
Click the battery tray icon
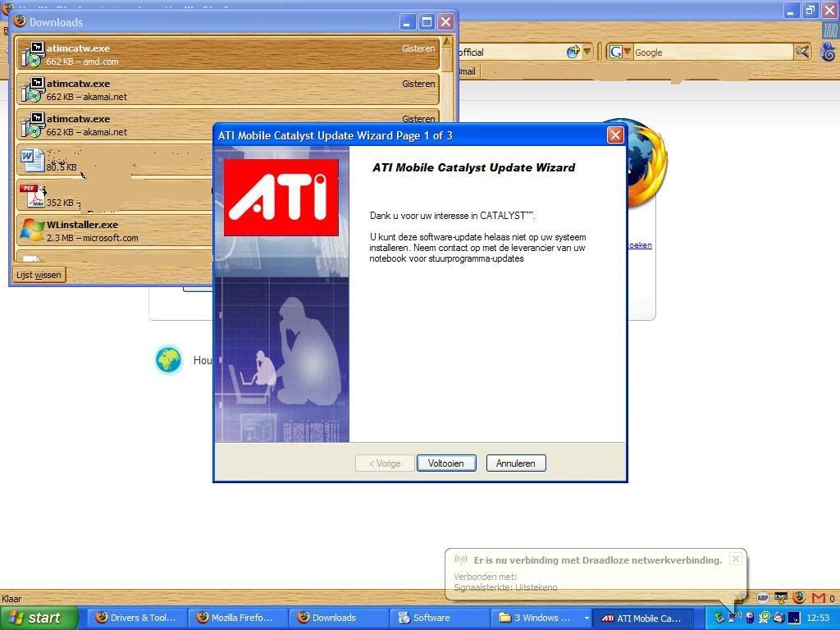click(x=750, y=619)
